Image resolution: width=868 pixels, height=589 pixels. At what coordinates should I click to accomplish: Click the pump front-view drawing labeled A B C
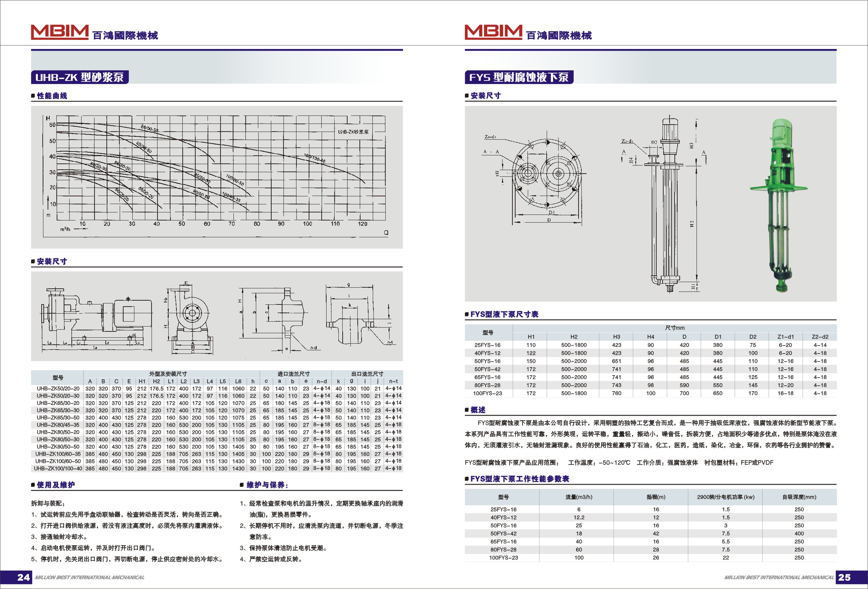(190, 318)
